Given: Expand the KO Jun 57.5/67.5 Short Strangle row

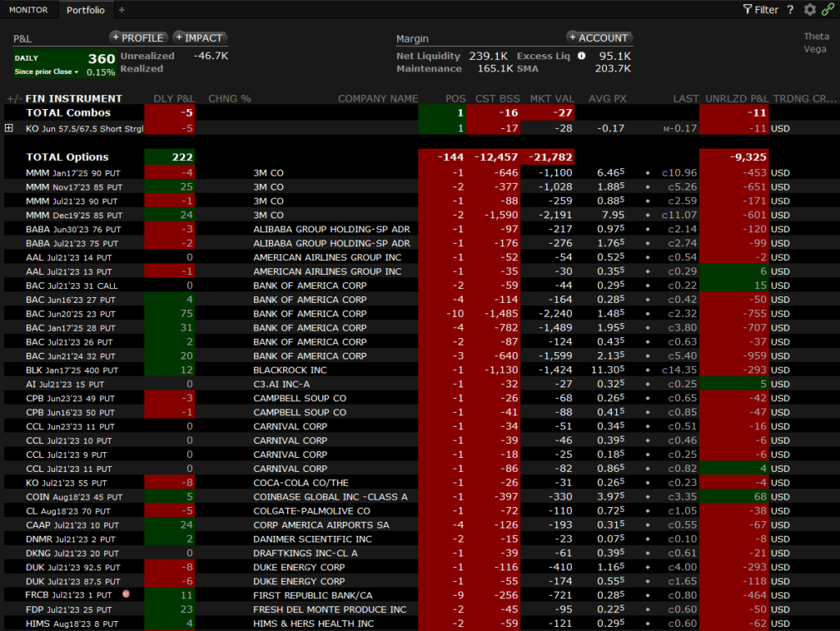Looking at the screenshot, I should (9, 128).
